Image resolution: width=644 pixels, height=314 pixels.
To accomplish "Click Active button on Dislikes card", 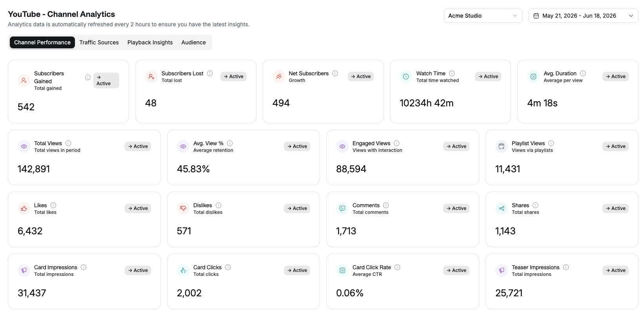I will pyautogui.click(x=297, y=208).
